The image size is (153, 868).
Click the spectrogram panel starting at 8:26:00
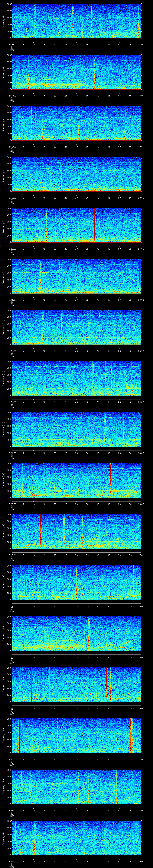point(77,531)
